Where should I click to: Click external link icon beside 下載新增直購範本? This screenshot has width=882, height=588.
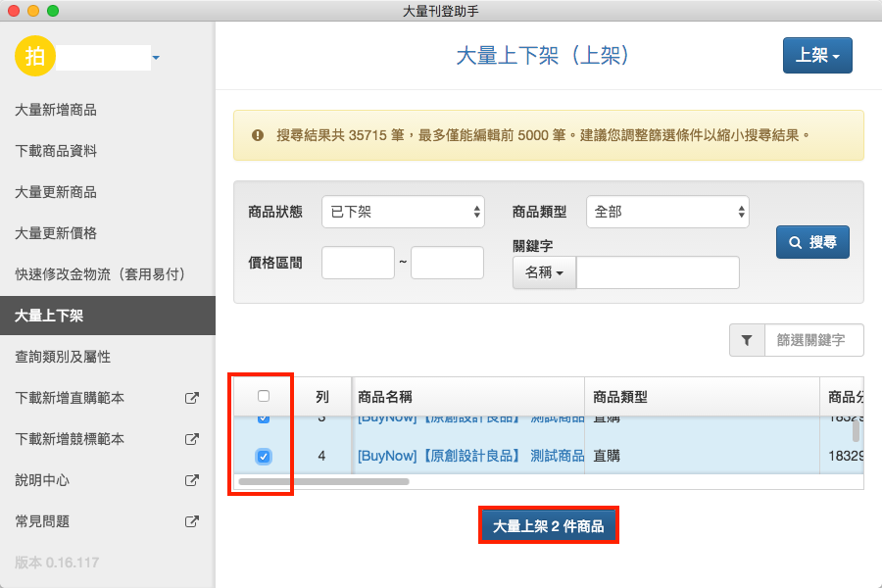tap(192, 398)
